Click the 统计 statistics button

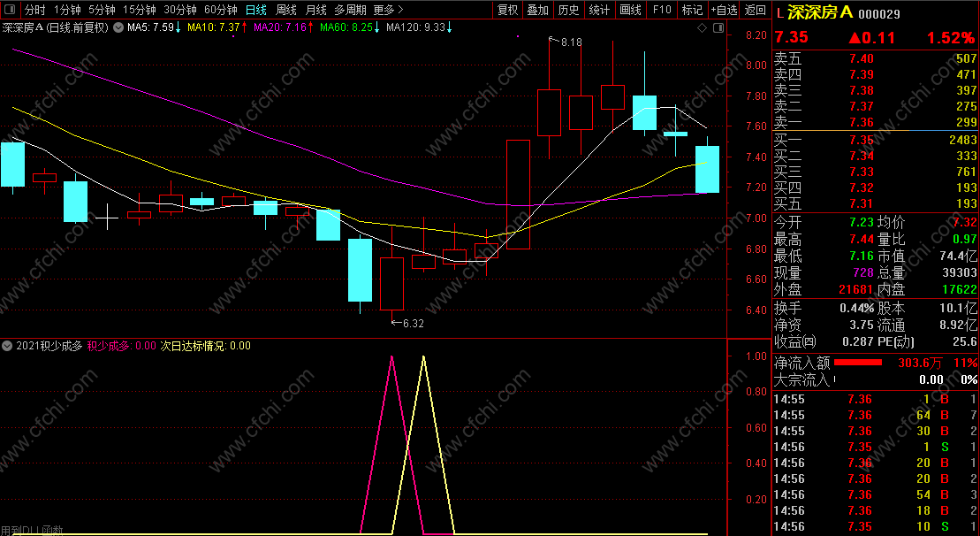click(599, 10)
